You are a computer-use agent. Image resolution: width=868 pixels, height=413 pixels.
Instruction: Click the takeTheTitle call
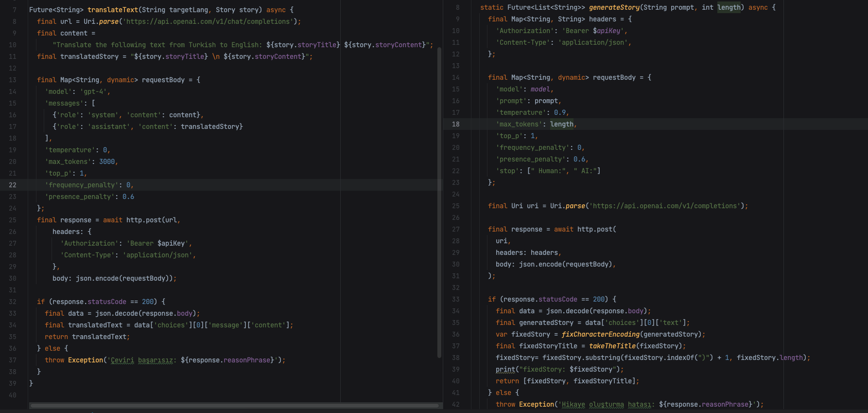point(612,346)
